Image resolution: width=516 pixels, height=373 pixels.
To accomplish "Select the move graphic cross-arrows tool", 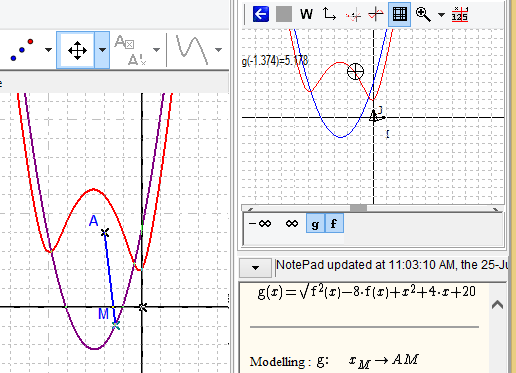I will click(x=76, y=50).
